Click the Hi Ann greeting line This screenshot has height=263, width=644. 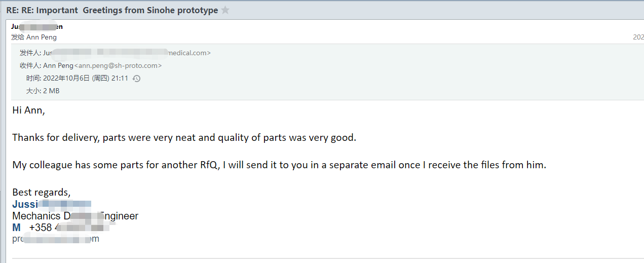[29, 110]
